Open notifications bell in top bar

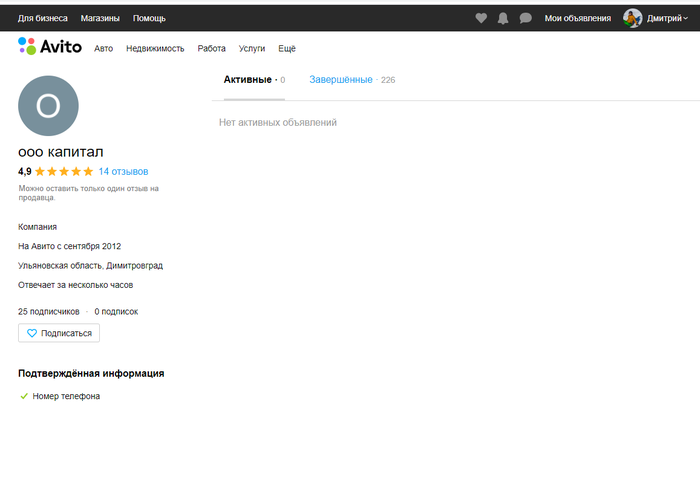(x=503, y=18)
